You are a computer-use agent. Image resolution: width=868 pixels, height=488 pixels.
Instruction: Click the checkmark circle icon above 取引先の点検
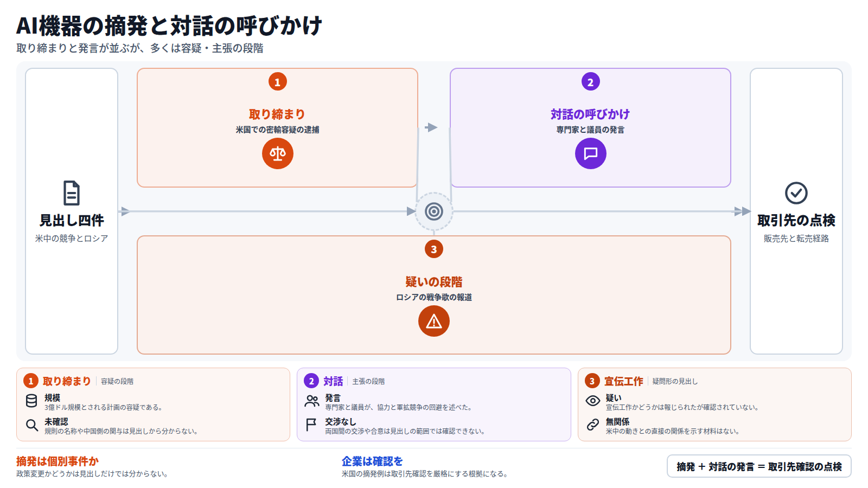click(x=796, y=193)
